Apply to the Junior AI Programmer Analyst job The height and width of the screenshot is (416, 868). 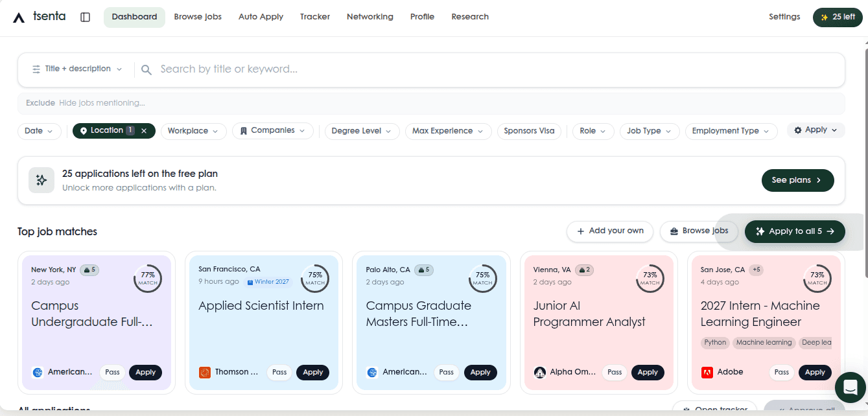click(x=648, y=373)
